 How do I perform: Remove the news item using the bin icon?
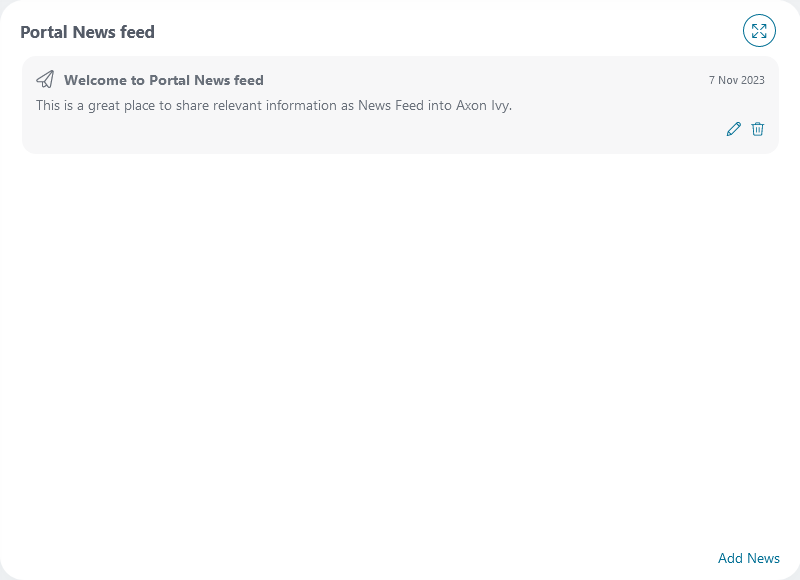tap(758, 129)
